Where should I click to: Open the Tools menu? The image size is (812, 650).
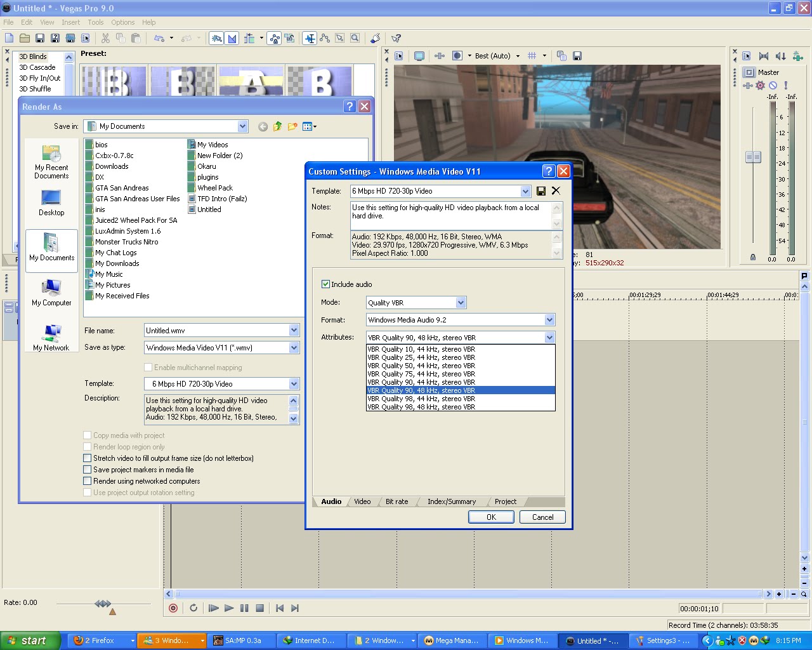tap(96, 22)
